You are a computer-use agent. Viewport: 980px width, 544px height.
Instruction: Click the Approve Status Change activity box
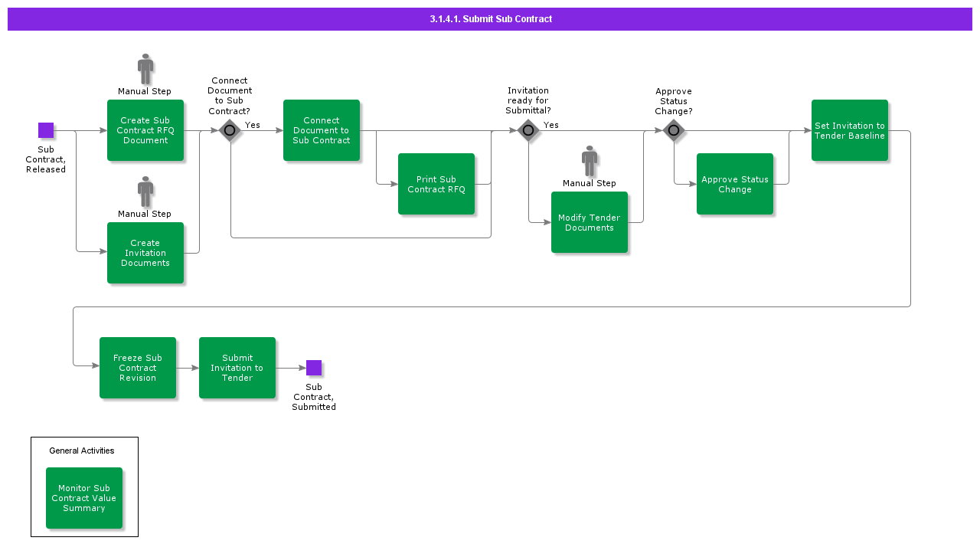[735, 184]
